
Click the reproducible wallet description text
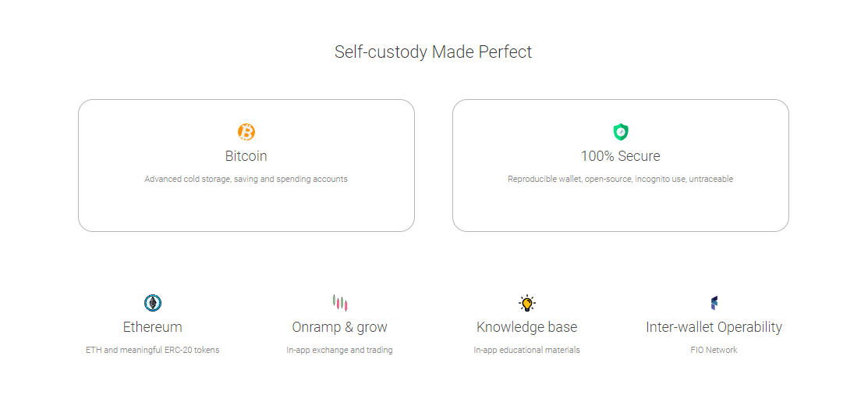621,180
